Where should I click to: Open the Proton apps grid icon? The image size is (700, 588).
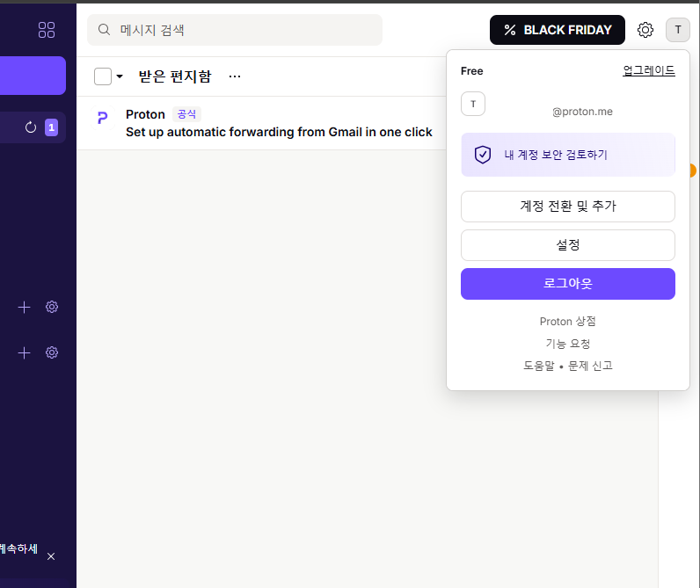point(47,30)
